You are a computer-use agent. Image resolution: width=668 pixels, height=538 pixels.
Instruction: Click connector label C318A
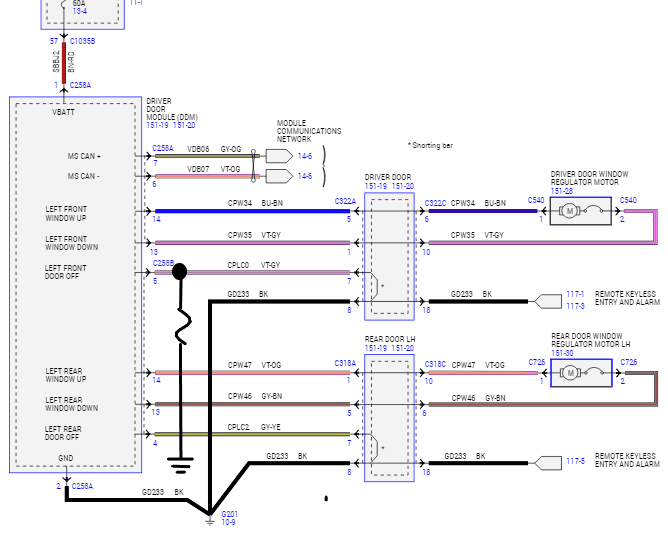(345, 363)
